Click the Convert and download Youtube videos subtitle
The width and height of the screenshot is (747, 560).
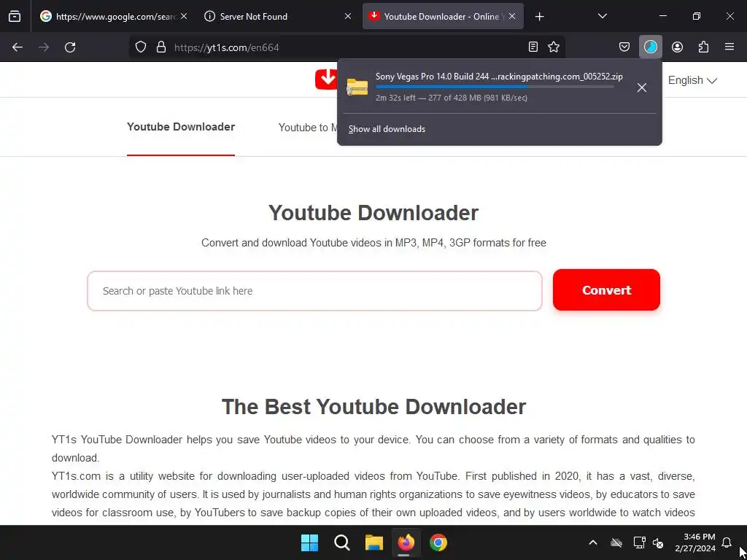click(373, 243)
